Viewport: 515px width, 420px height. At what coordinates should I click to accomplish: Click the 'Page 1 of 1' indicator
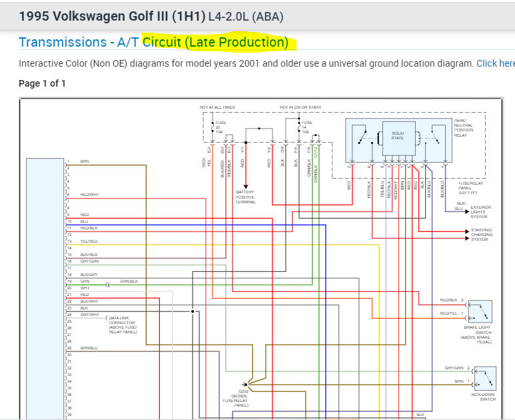(42, 83)
